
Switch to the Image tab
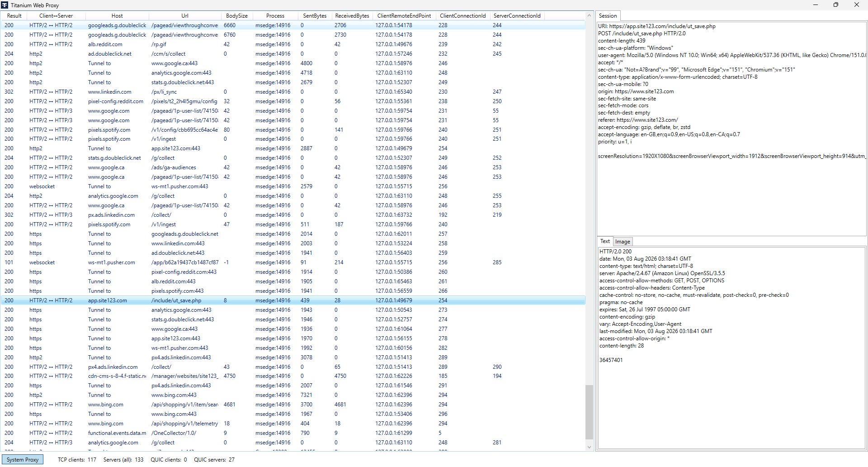pyautogui.click(x=623, y=242)
